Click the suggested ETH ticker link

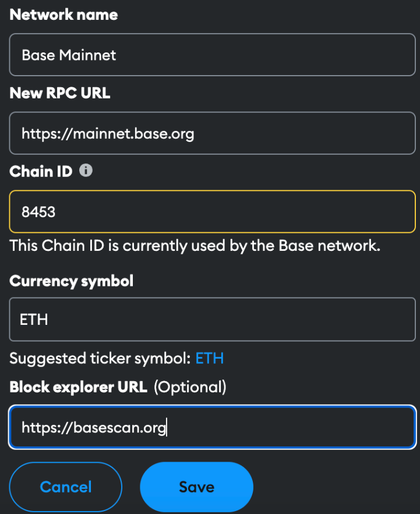209,358
